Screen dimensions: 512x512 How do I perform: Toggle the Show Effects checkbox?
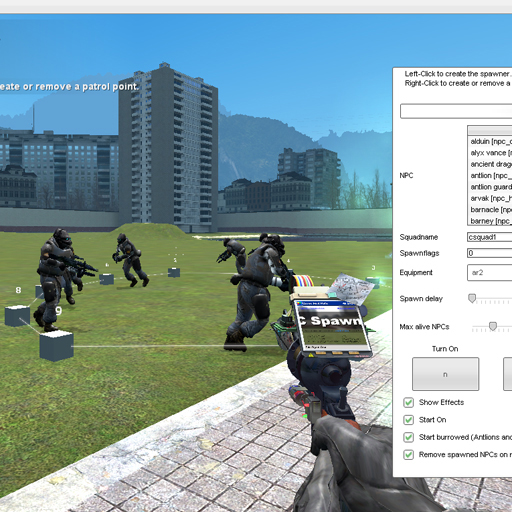[408, 402]
